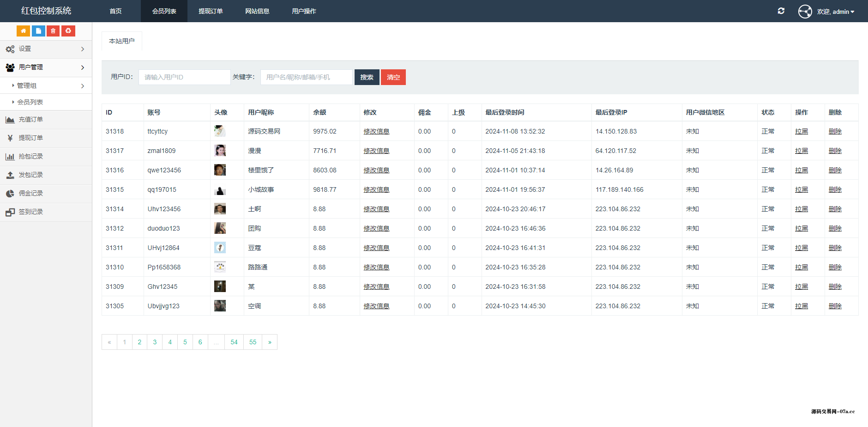The height and width of the screenshot is (427, 868).
Task: Click the red 清空 button
Action: [x=393, y=77]
